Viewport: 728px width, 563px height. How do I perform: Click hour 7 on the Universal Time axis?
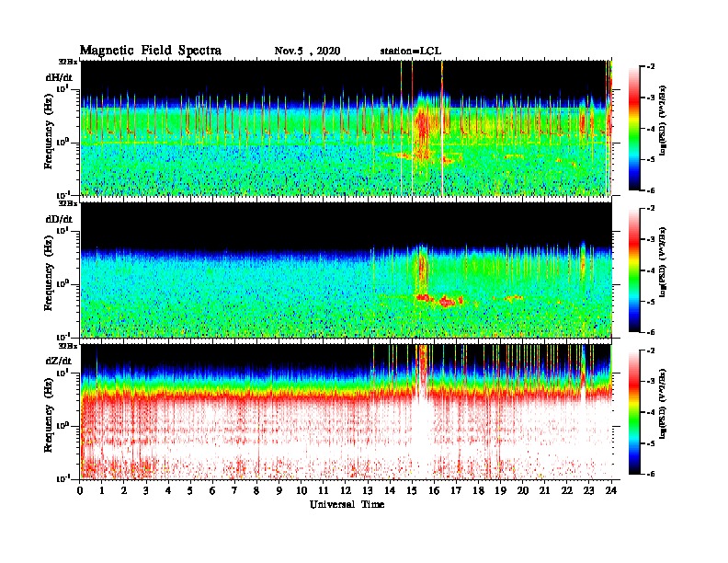tap(235, 490)
